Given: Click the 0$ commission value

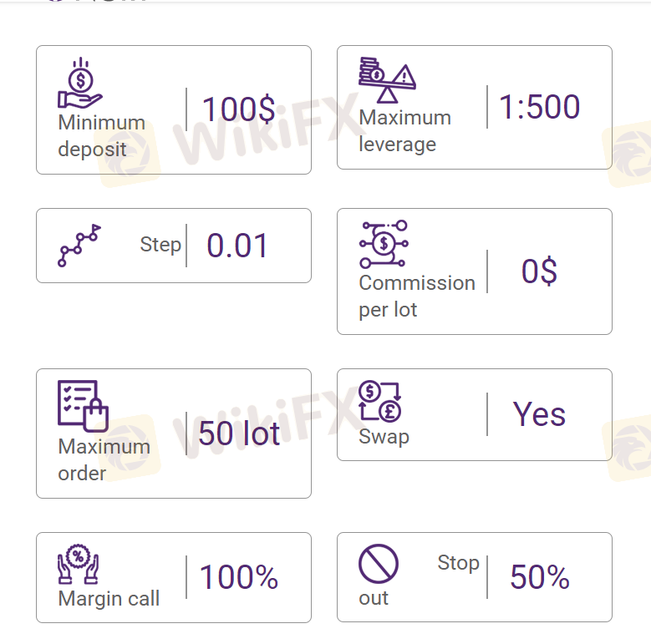Looking at the screenshot, I should pos(539,271).
